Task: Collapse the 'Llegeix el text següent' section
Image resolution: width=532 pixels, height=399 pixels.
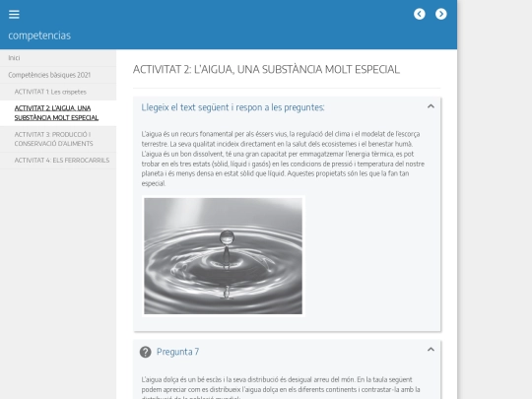Action: click(431, 106)
